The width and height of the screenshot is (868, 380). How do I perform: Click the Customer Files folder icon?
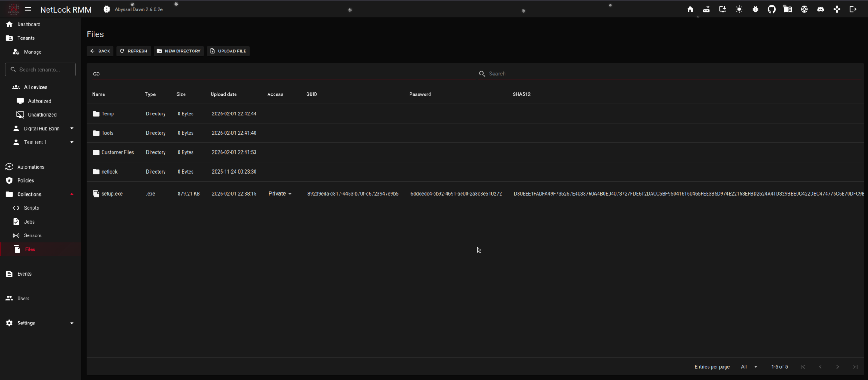pos(96,153)
